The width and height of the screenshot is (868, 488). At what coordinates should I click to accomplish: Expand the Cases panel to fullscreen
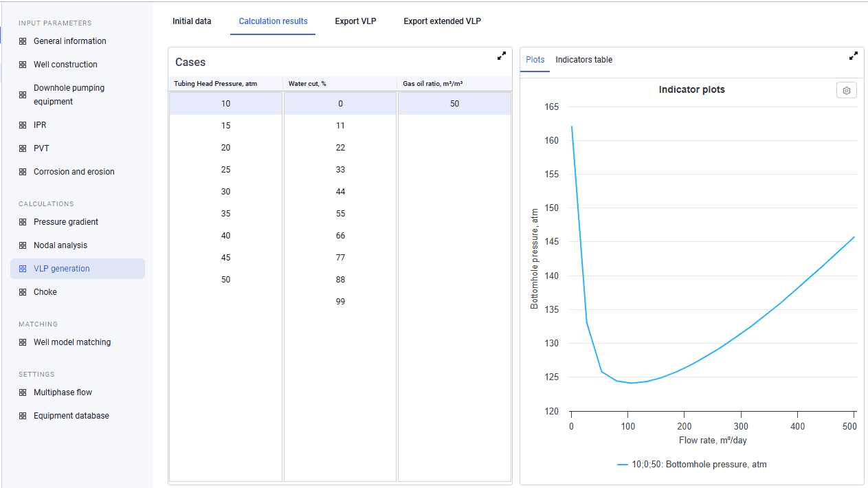(x=502, y=56)
